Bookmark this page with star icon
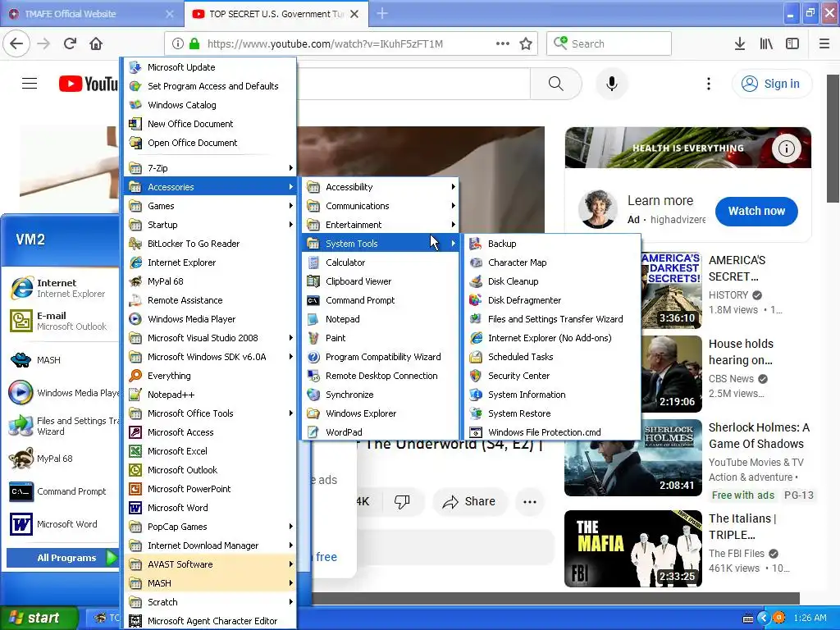840x630 pixels. [x=526, y=44]
